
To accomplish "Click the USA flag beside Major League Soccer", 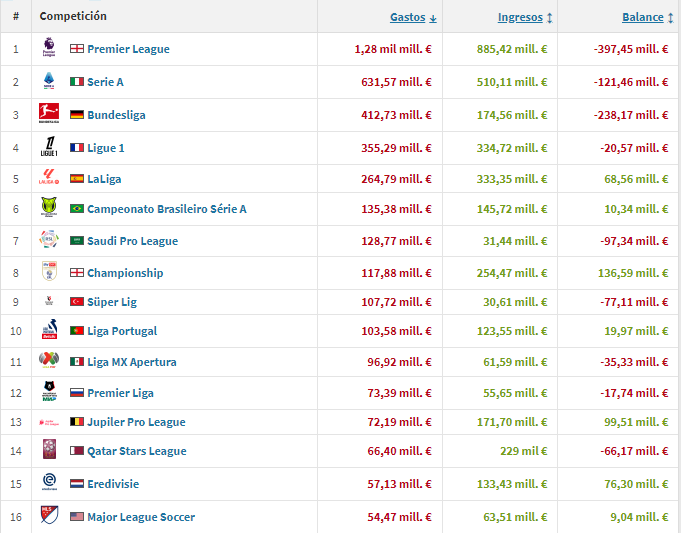I will coord(77,516).
